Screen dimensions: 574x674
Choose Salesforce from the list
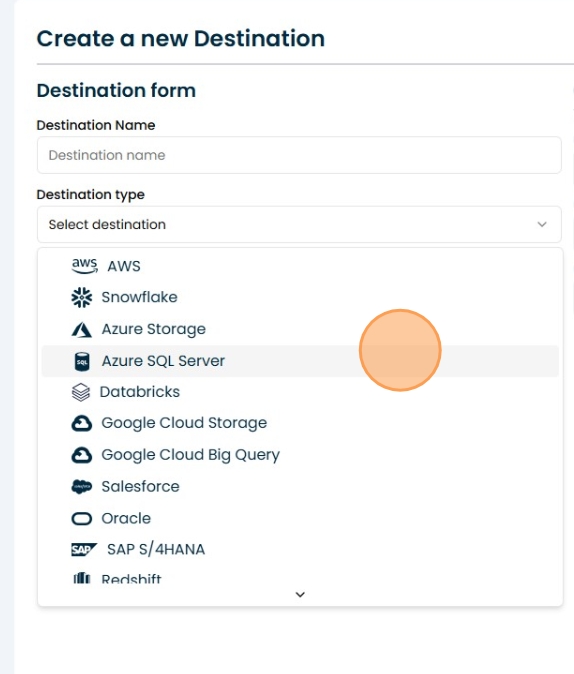coord(300,487)
